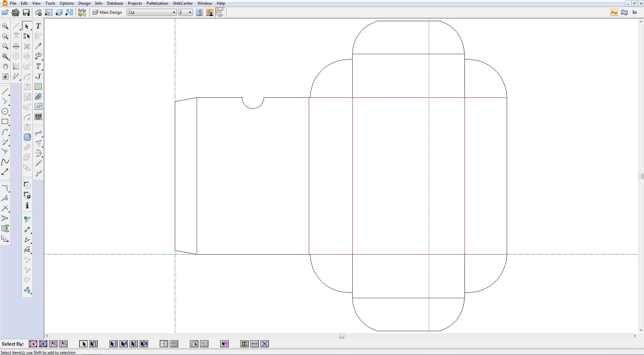Viewport: 644px width, 355px height.
Task: Click the blue X arrows button in bottom bar
Action: pyautogui.click(x=264, y=344)
